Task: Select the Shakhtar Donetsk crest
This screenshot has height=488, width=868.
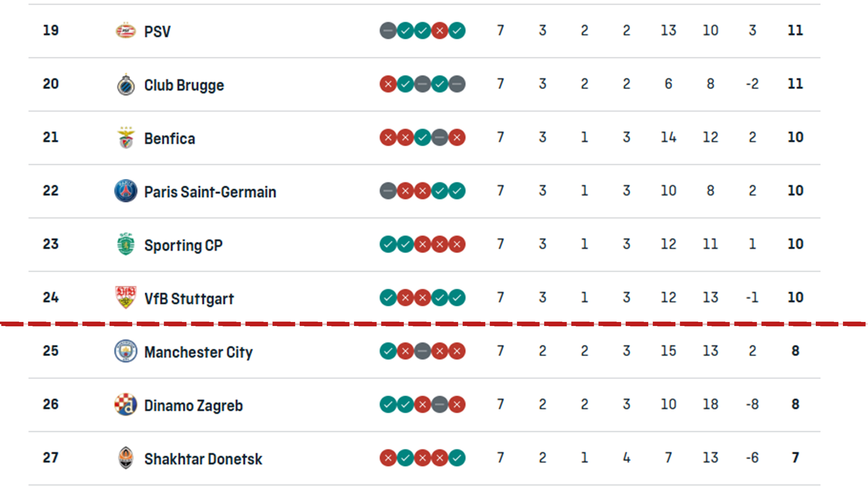Action: point(125,458)
